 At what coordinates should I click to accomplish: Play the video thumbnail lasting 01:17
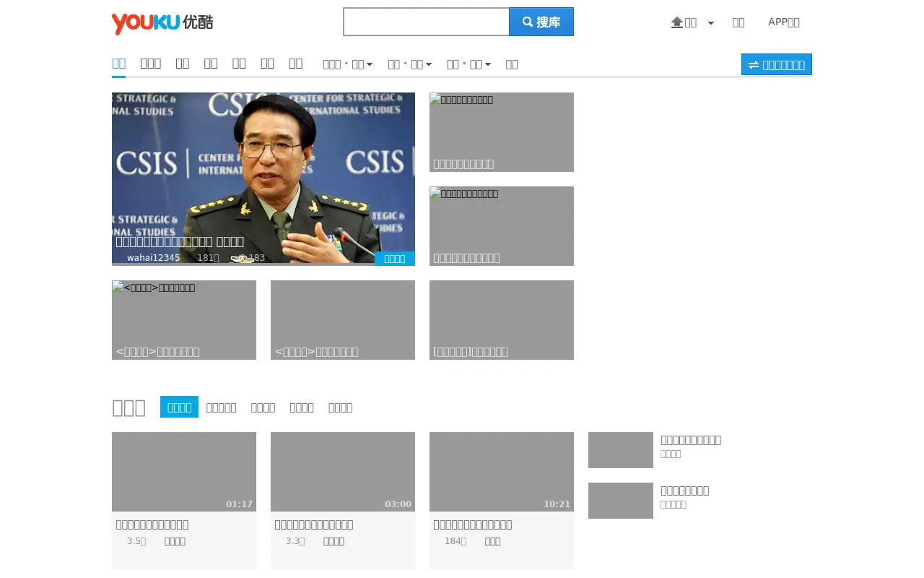(x=184, y=472)
